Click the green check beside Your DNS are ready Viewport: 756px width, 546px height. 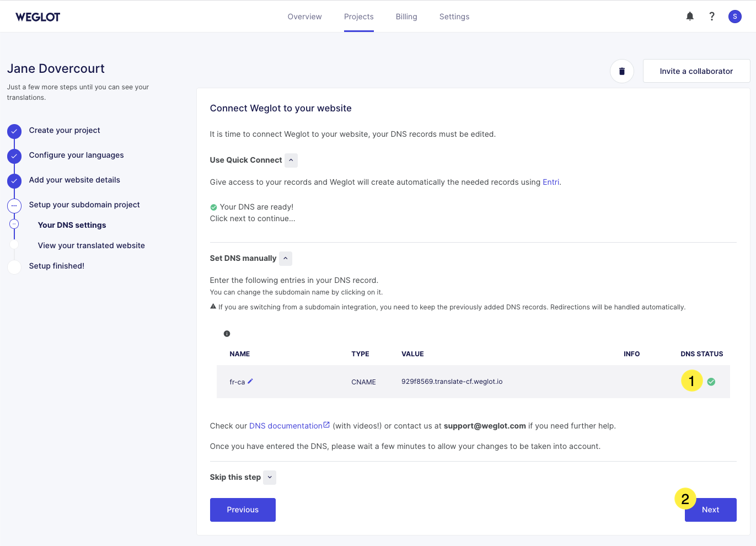(x=213, y=207)
